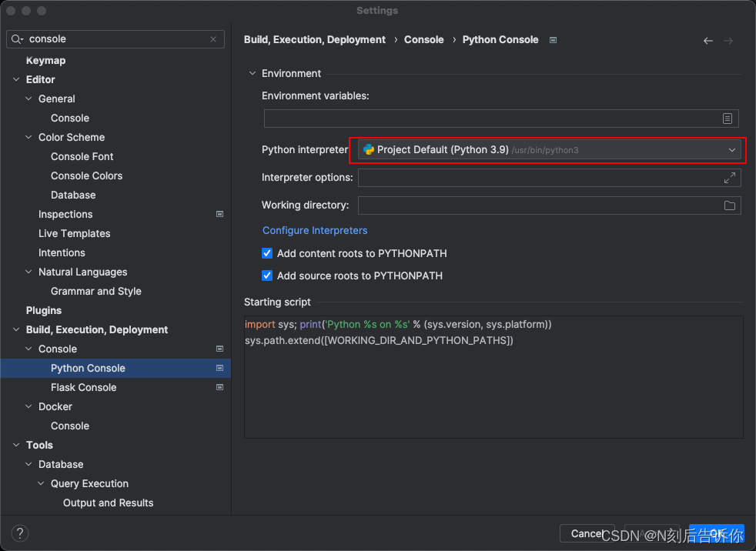Open Live Templates settings
The width and height of the screenshot is (756, 551).
[x=74, y=234]
